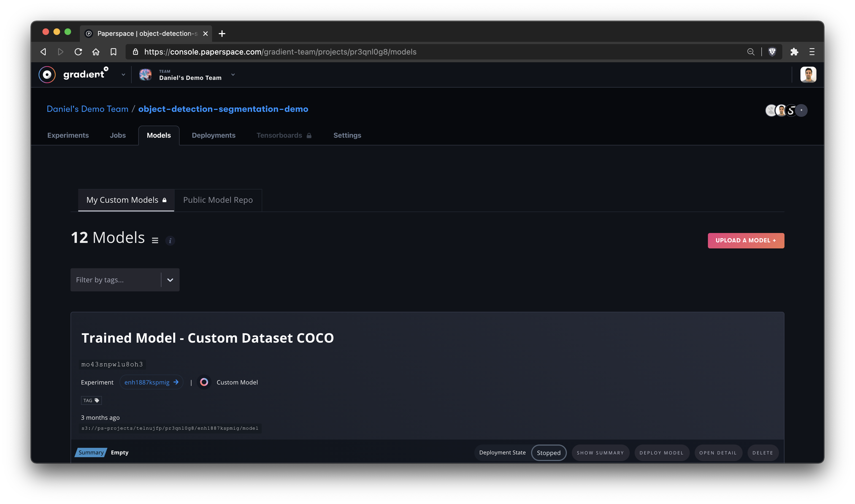Click the Deploy Model button
This screenshot has width=855, height=504.
click(661, 452)
